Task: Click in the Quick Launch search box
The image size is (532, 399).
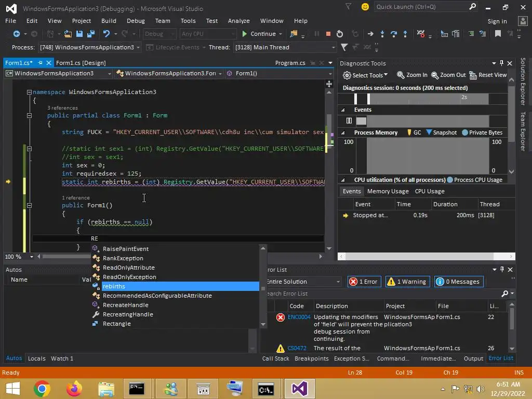Action: [x=421, y=7]
